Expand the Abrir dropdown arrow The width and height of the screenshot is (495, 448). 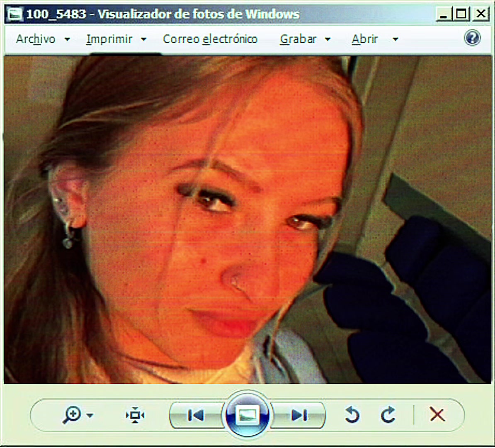click(395, 39)
